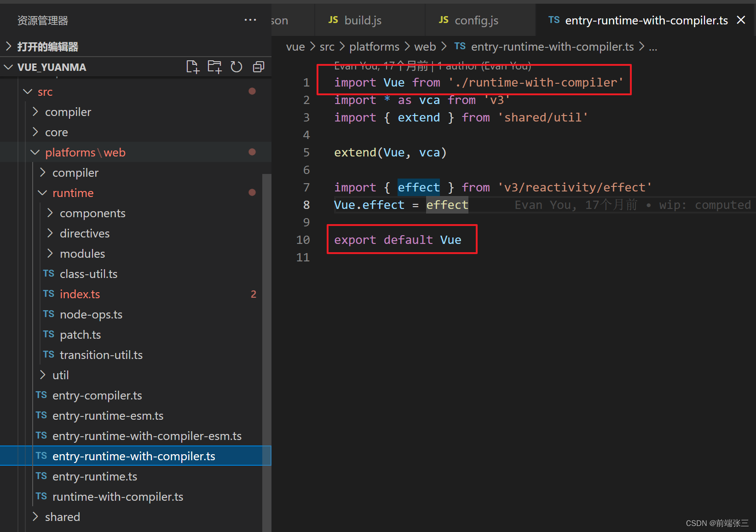The width and height of the screenshot is (756, 532).
Task: Click the inline blame text on line 8
Action: 632,205
